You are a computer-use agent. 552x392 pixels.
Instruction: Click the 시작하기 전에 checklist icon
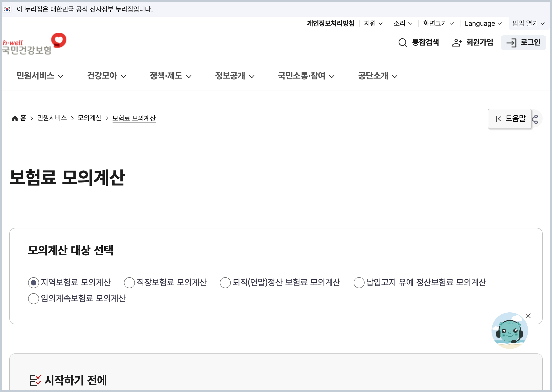tap(35, 380)
